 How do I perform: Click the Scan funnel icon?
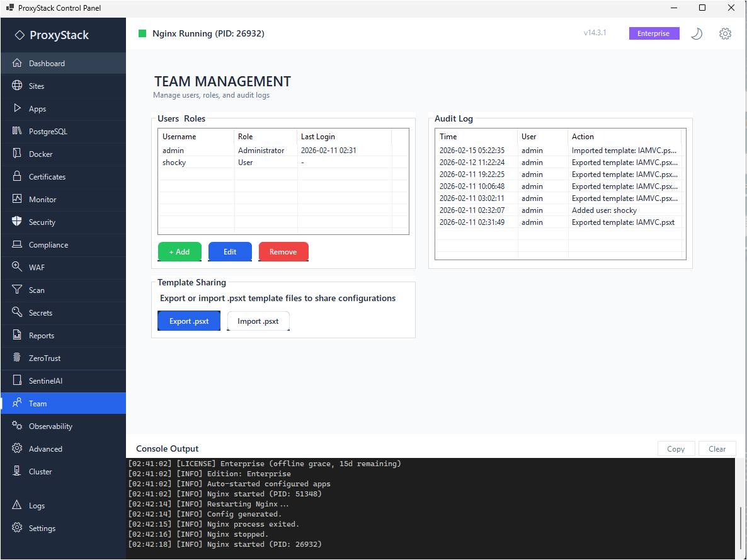17,289
